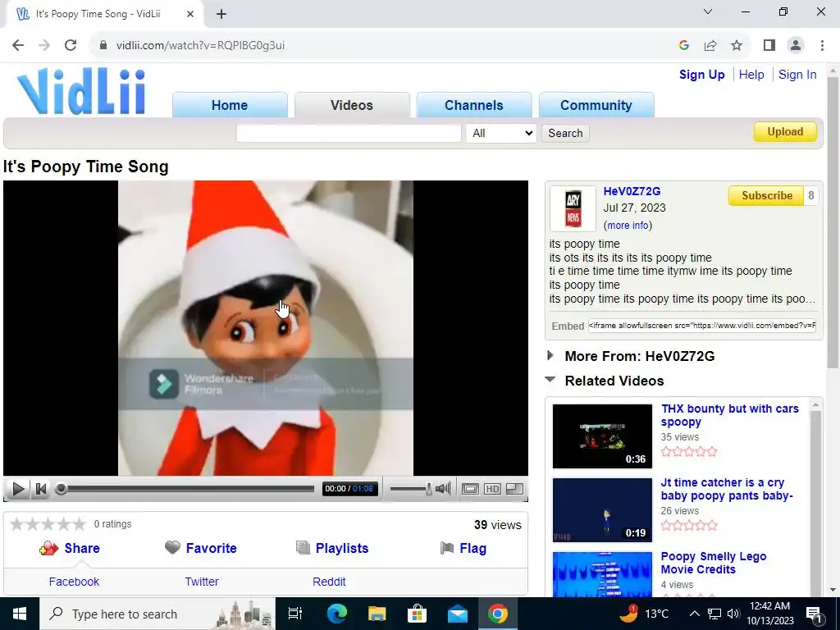Image resolution: width=840 pixels, height=630 pixels.
Task: Open the tab search dropdown chevron
Action: [x=708, y=11]
